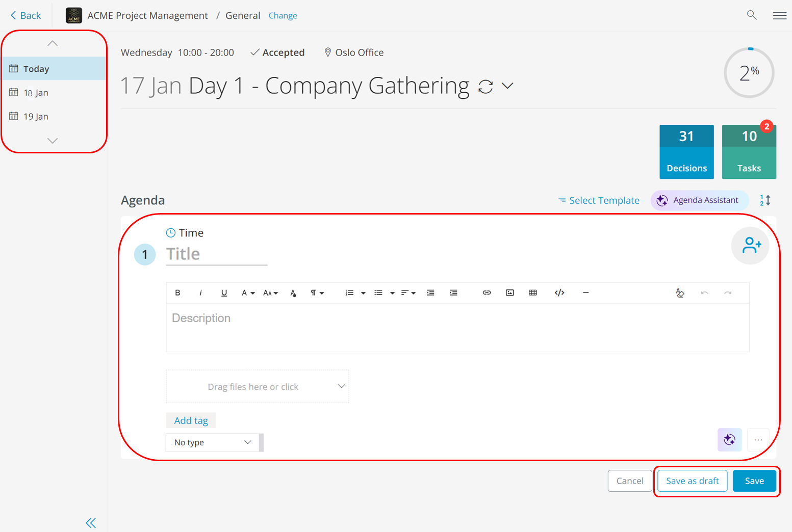
Task: Click the Change link next to General
Action: pos(283,15)
